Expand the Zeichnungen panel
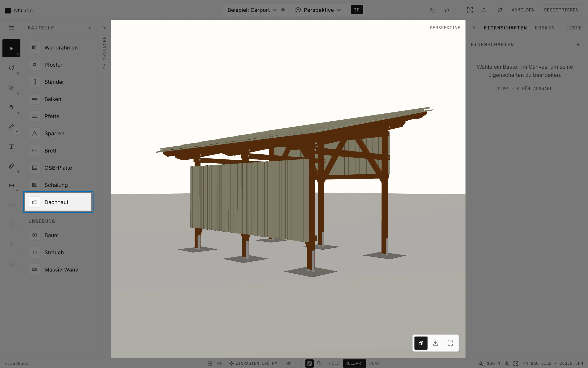This screenshot has height=368, width=588. click(105, 28)
